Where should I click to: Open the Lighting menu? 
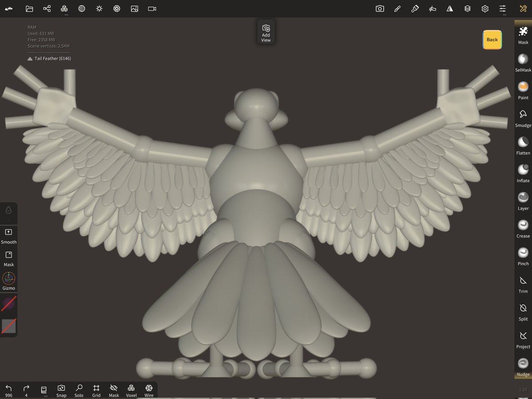[x=99, y=8]
